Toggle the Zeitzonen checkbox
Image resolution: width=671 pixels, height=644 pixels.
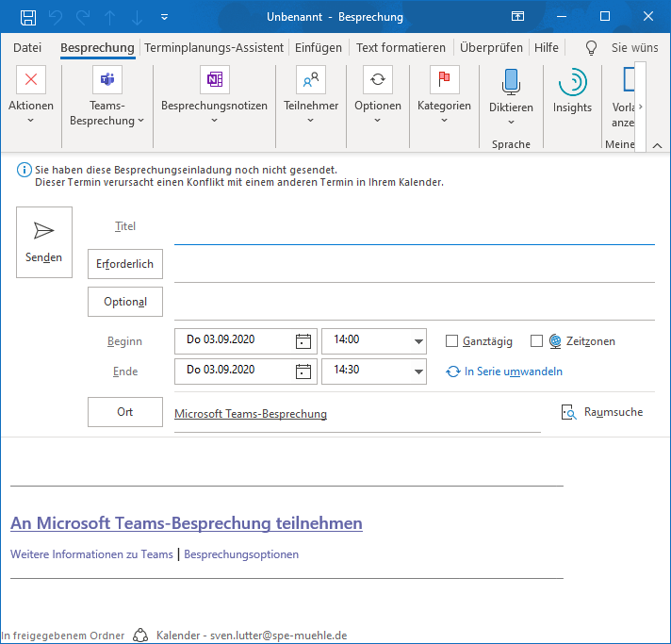tap(536, 340)
